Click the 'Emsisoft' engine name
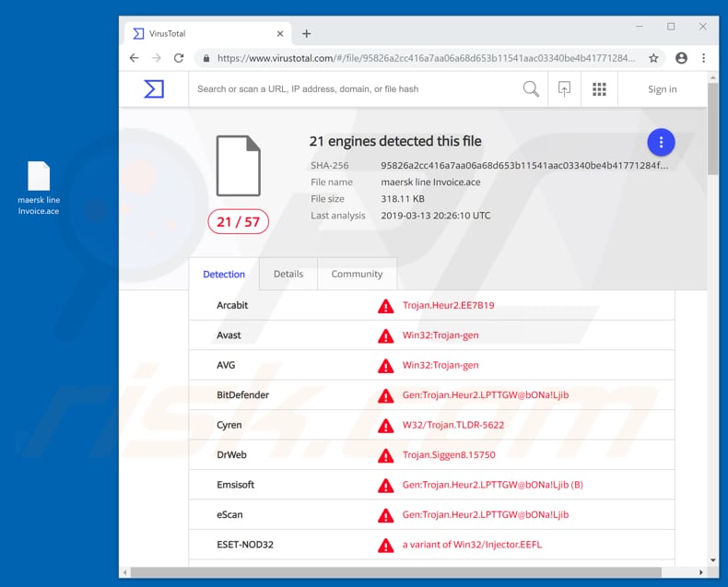This screenshot has height=587, width=728. 235,485
